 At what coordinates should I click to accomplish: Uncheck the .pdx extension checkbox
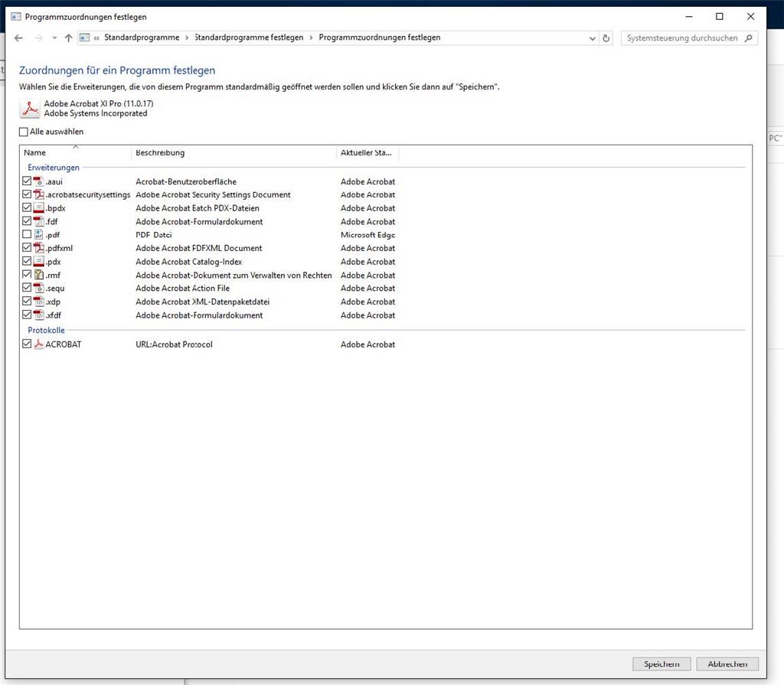click(27, 261)
